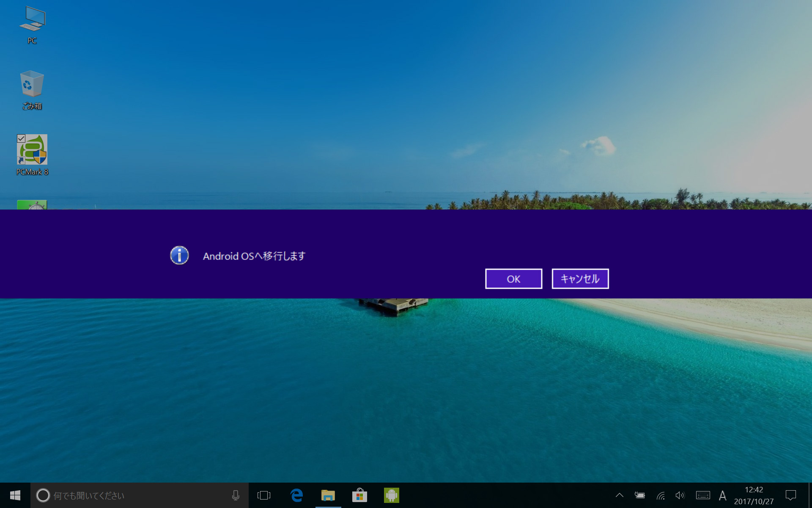The width and height of the screenshot is (812, 508).
Task: Open Action Center notifications icon
Action: pyautogui.click(x=791, y=495)
